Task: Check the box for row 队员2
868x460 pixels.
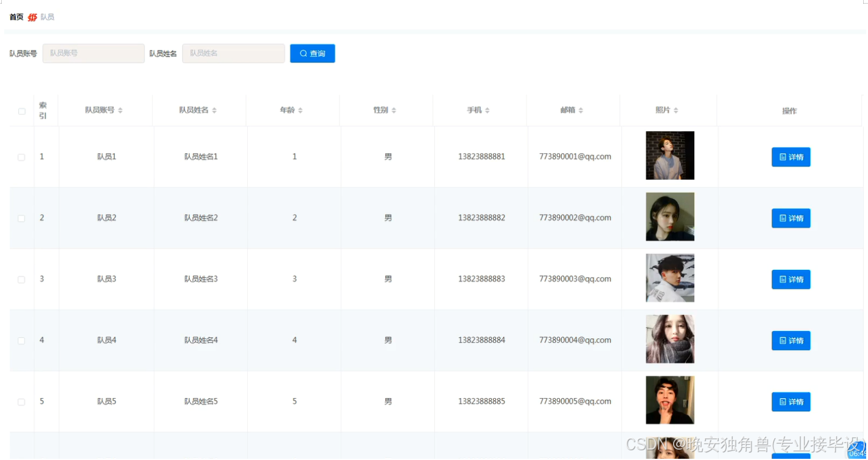Action: click(21, 219)
